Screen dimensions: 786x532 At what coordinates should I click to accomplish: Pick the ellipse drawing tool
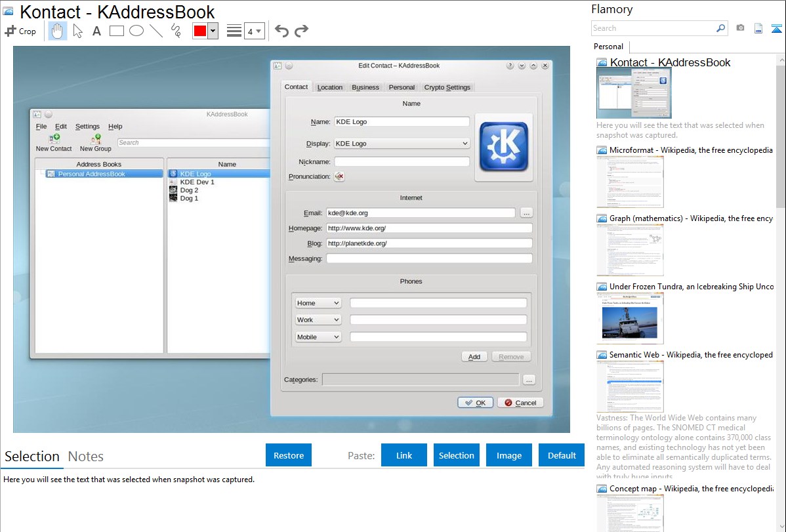pos(136,31)
